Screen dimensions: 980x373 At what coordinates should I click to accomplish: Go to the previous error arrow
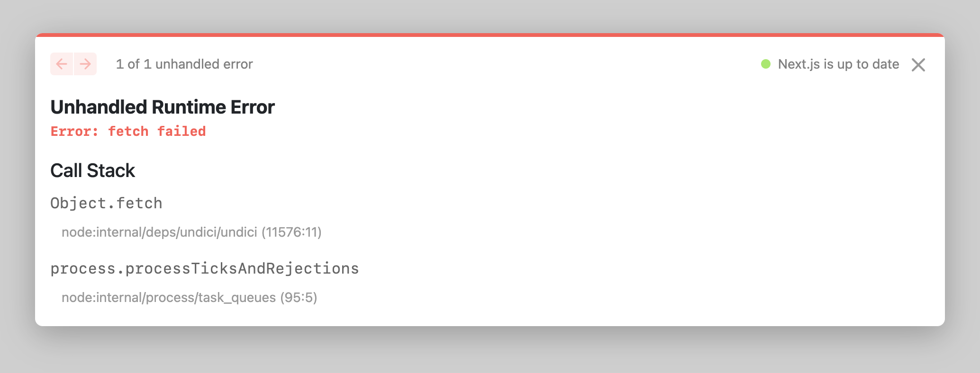tap(62, 64)
